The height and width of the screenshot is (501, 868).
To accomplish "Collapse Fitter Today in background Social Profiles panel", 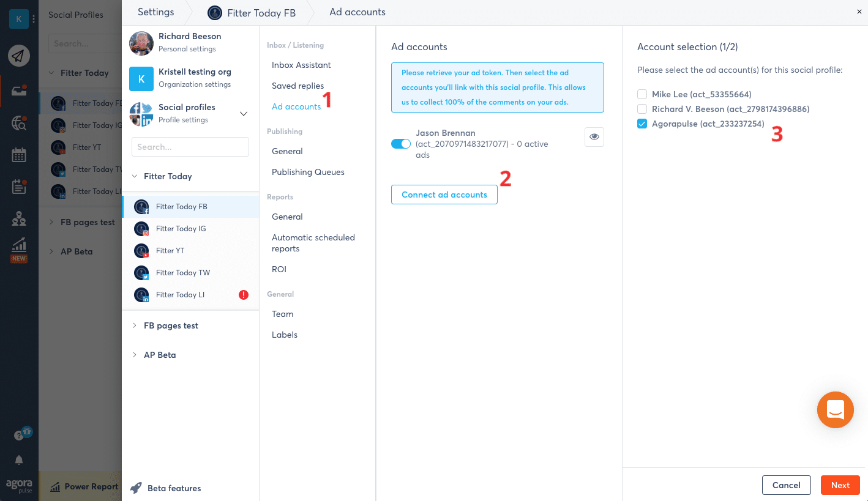I will pyautogui.click(x=51, y=73).
